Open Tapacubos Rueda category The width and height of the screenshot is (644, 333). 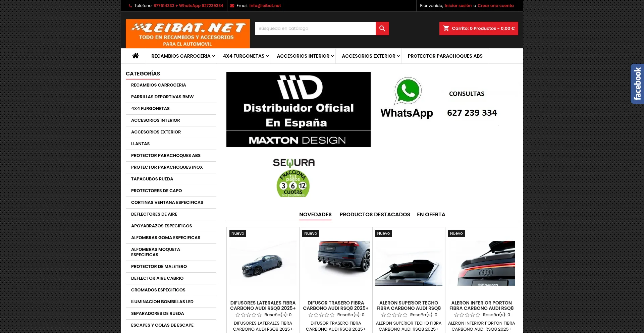[x=152, y=179]
